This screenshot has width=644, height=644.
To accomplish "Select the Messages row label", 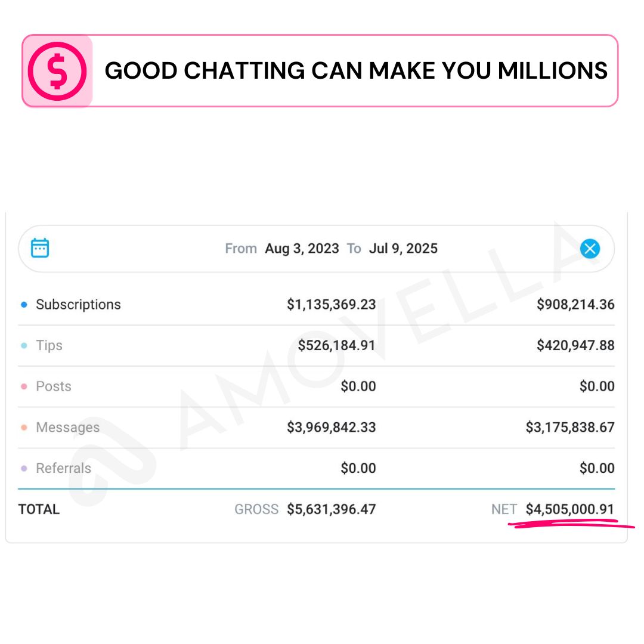I will point(67,428).
